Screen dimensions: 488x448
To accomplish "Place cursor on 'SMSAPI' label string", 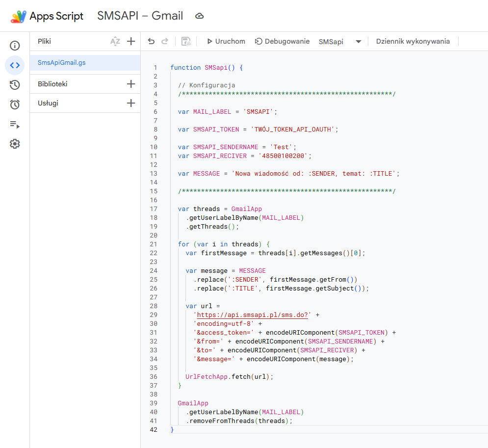I will click(x=258, y=112).
